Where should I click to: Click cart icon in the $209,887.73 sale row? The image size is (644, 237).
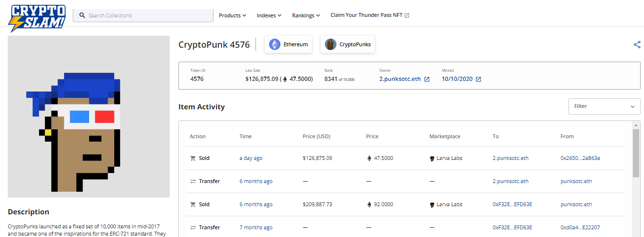tap(193, 204)
